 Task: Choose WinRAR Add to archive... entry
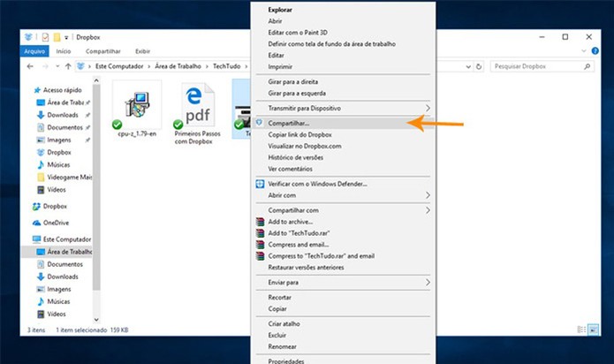[x=290, y=222]
